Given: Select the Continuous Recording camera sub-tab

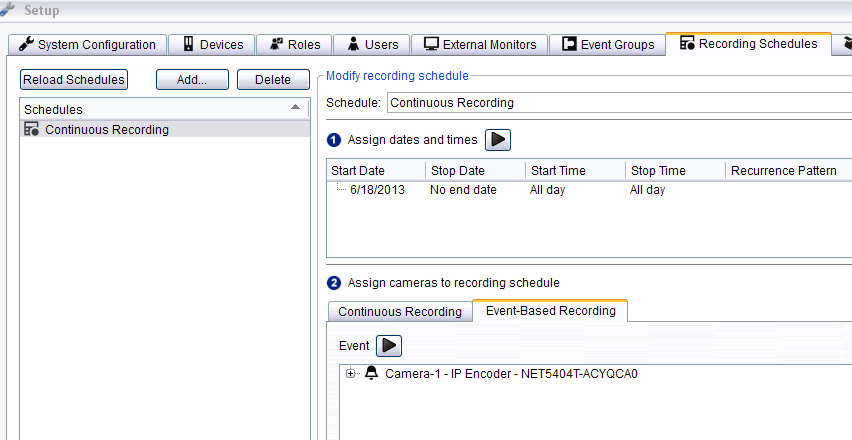Looking at the screenshot, I should click(x=399, y=311).
